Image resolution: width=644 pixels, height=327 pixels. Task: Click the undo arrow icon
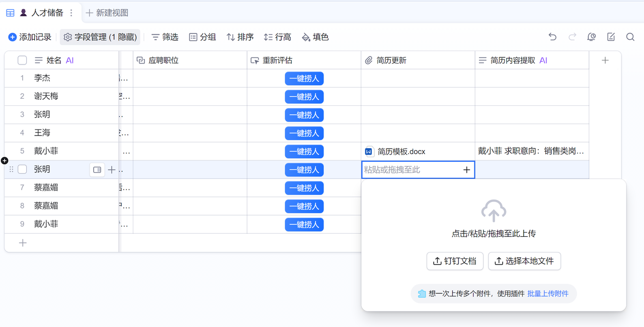click(552, 37)
